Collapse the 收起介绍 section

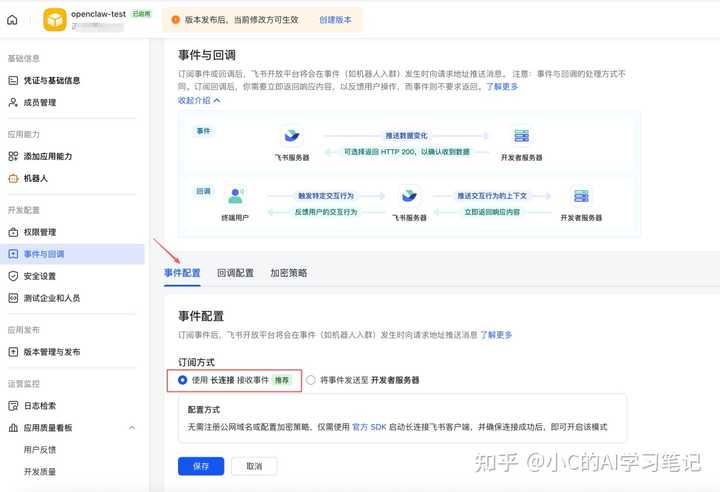[199, 100]
